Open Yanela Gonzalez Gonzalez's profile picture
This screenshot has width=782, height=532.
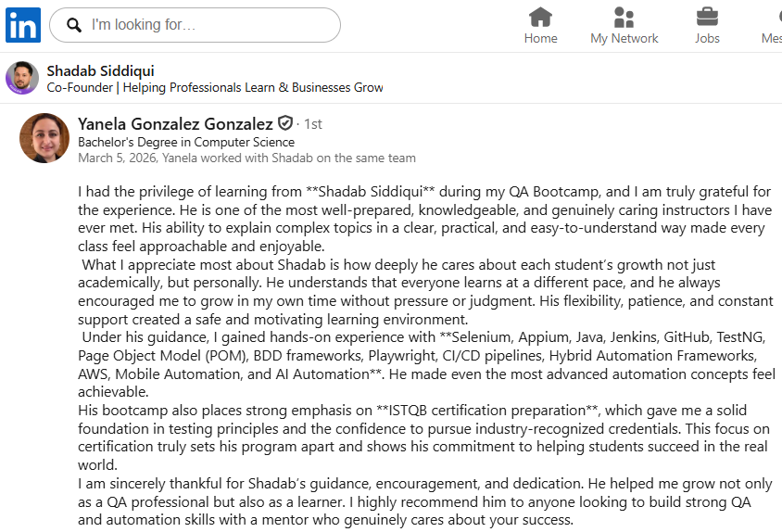(x=44, y=138)
